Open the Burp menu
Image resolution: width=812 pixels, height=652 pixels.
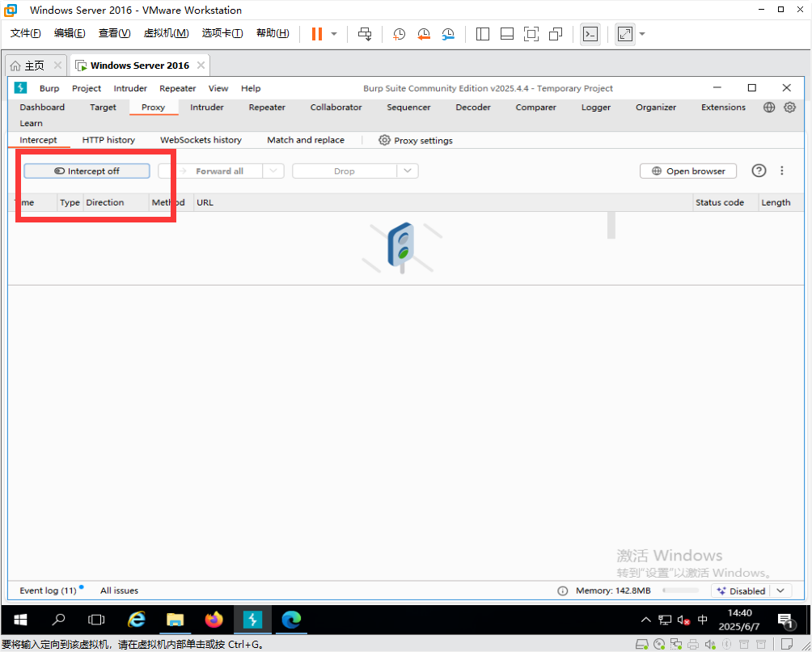point(49,88)
